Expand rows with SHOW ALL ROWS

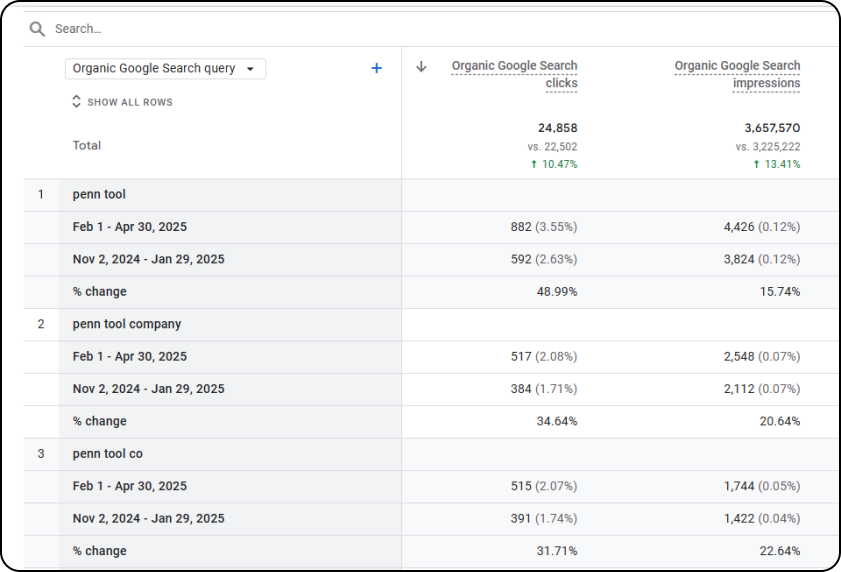122,102
